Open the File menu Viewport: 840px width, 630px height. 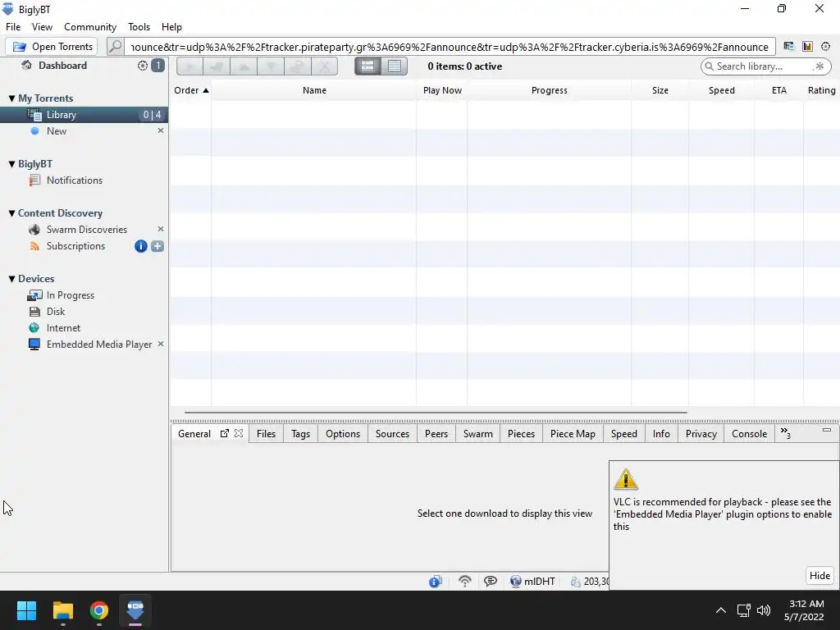[x=13, y=27]
